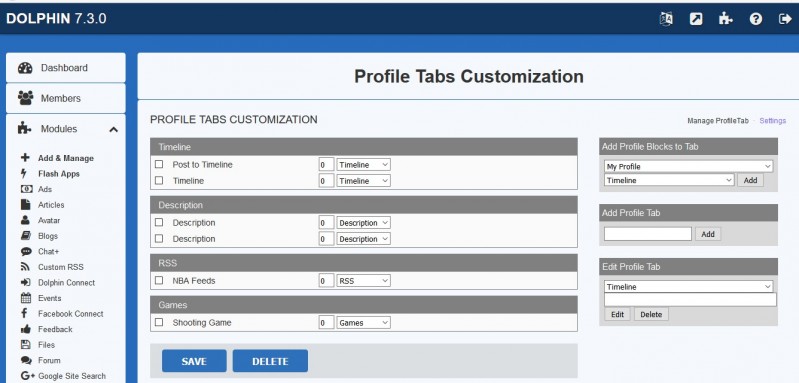Click the Add Profile Tab name field
Viewport: 799px width, 383px height.
point(648,234)
